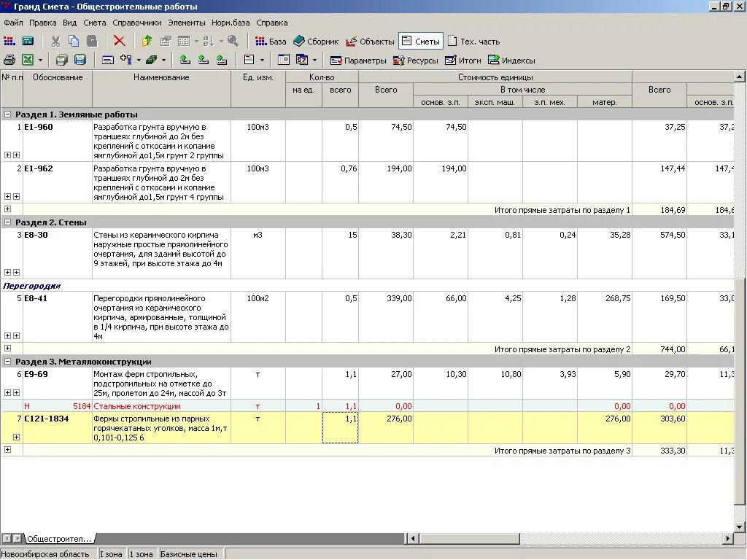The image size is (747, 560).
Task: Collapse Раздел 2. Стены section
Action: [x=7, y=222]
